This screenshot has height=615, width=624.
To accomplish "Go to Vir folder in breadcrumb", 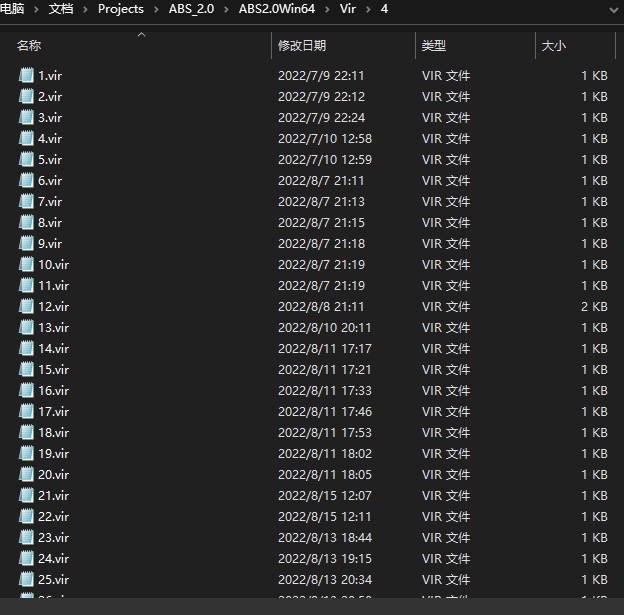I will click(x=347, y=9).
